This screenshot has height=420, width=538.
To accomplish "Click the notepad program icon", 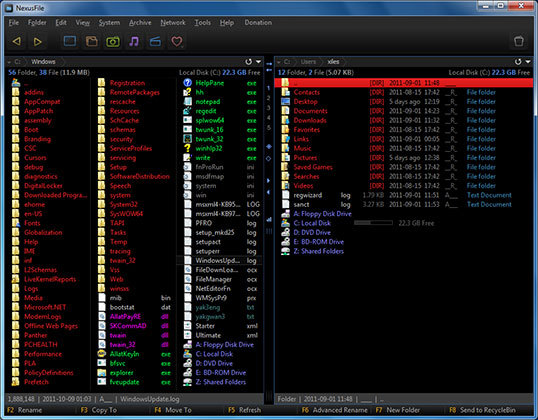I will click(x=187, y=102).
